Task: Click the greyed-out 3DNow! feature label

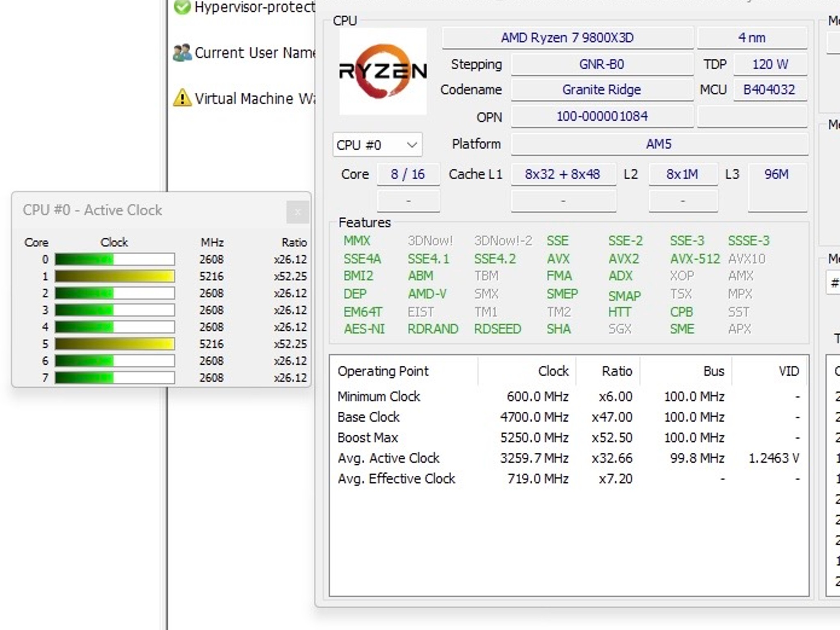Action: (430, 241)
